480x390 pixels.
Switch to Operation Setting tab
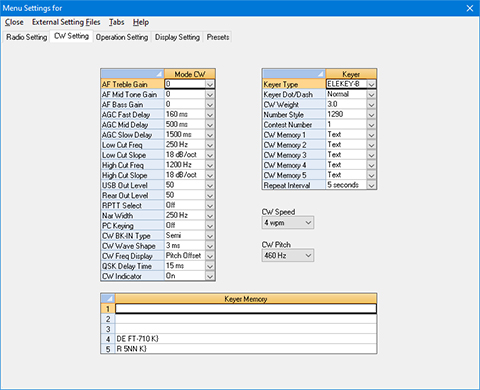[122, 37]
